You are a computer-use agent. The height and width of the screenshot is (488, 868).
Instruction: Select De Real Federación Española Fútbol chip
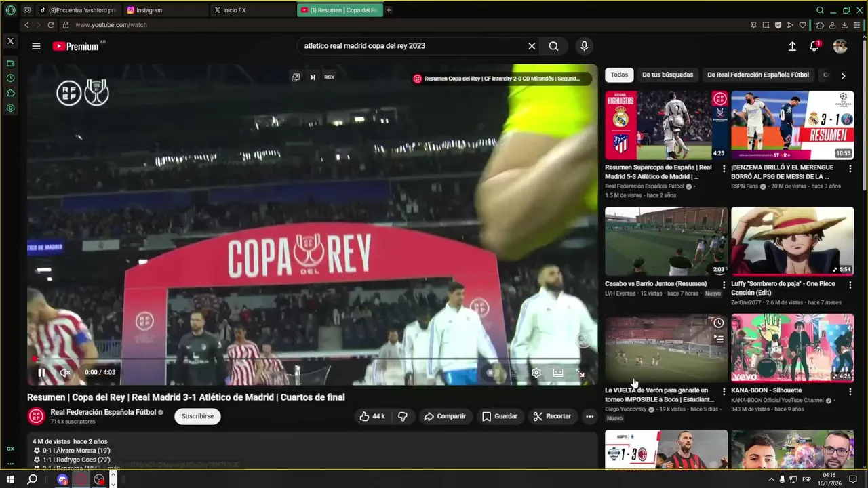(758, 75)
